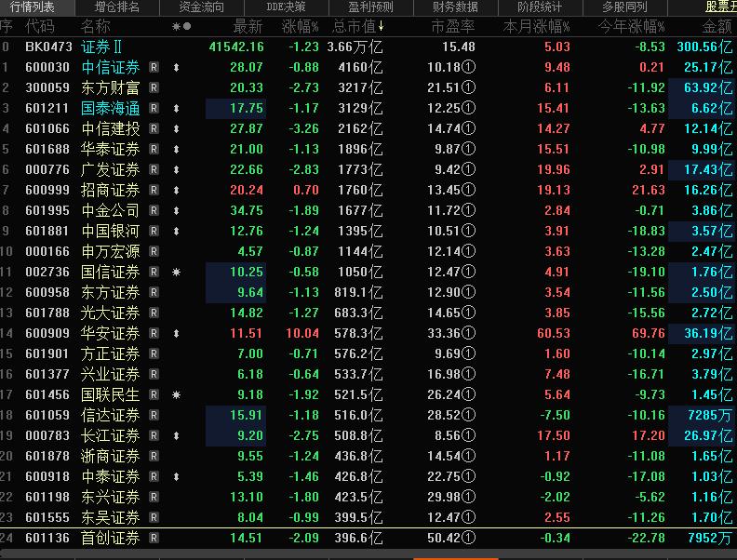Click the horizontal scrollbar at the bottom
This screenshot has width=737, height=560.
368,554
